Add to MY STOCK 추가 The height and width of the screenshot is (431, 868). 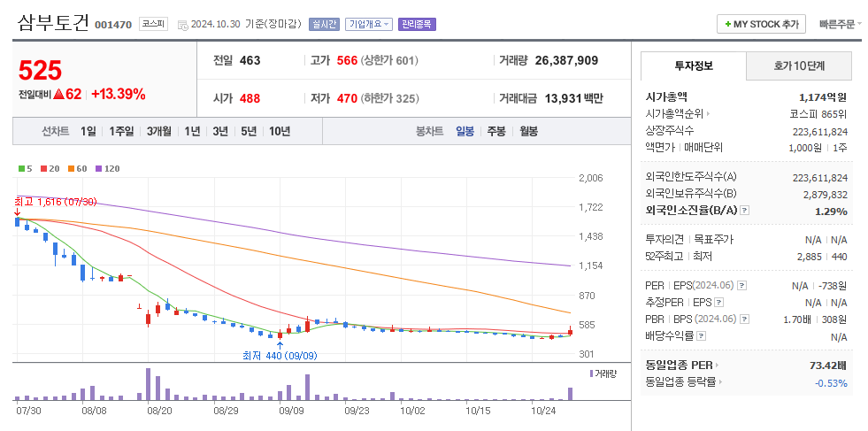tap(761, 25)
